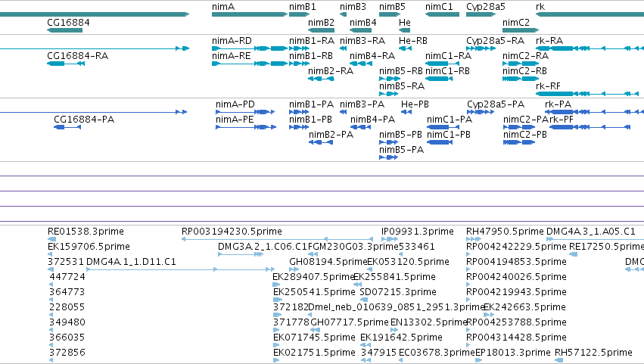Click the nimB1 gene feature
Viewport: 644px width, 364px height.
point(299,15)
